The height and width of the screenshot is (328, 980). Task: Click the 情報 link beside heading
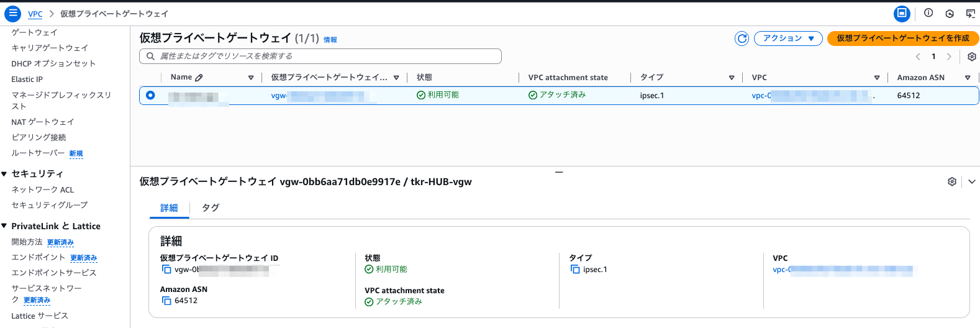(x=330, y=40)
